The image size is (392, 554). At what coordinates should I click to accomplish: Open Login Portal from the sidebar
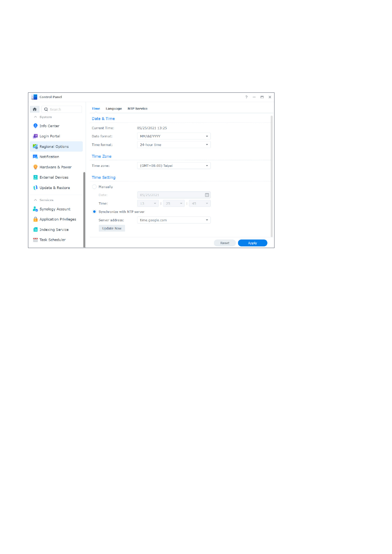[50, 136]
